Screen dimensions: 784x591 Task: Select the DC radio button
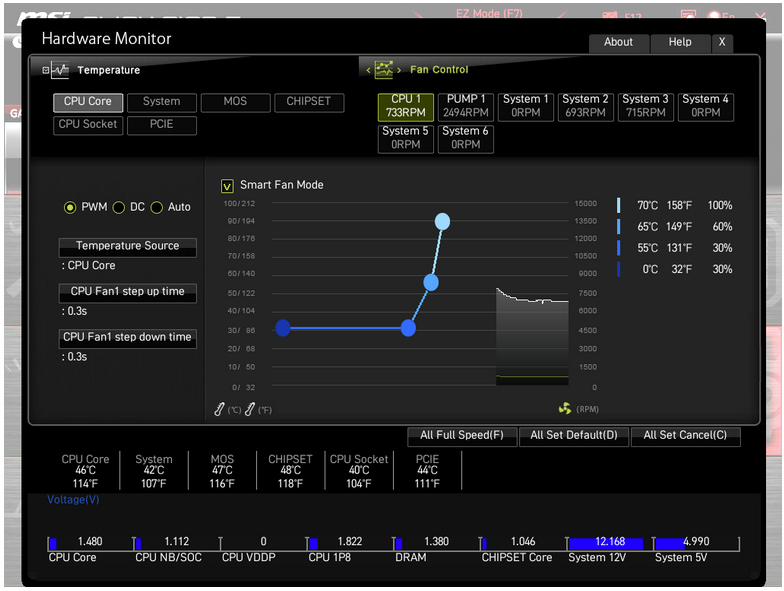(118, 208)
